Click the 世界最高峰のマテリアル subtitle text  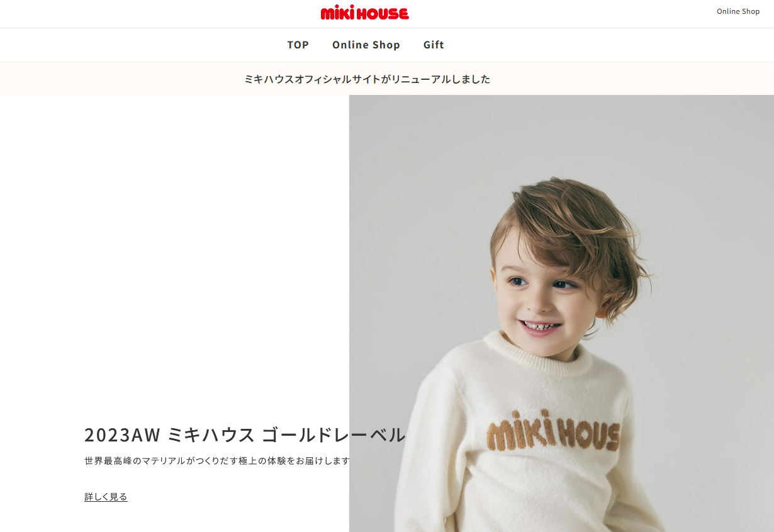tap(217, 461)
